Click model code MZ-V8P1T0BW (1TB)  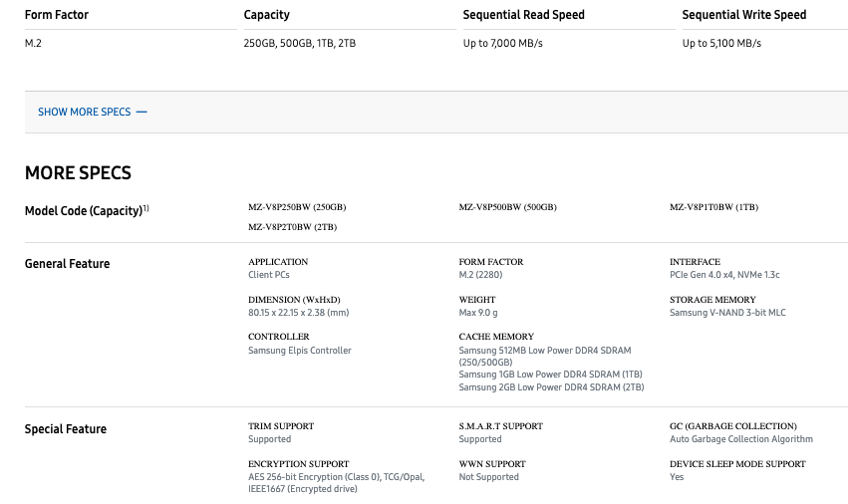click(713, 207)
